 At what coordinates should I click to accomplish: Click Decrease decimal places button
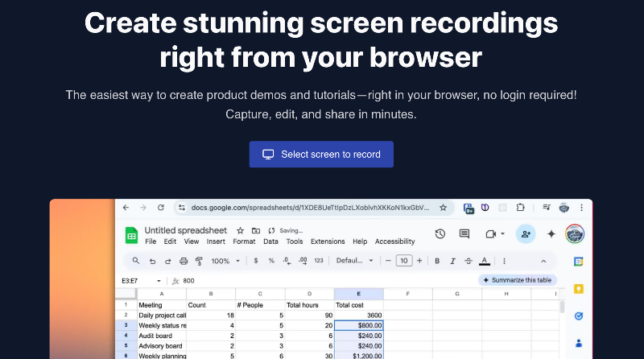(287, 261)
